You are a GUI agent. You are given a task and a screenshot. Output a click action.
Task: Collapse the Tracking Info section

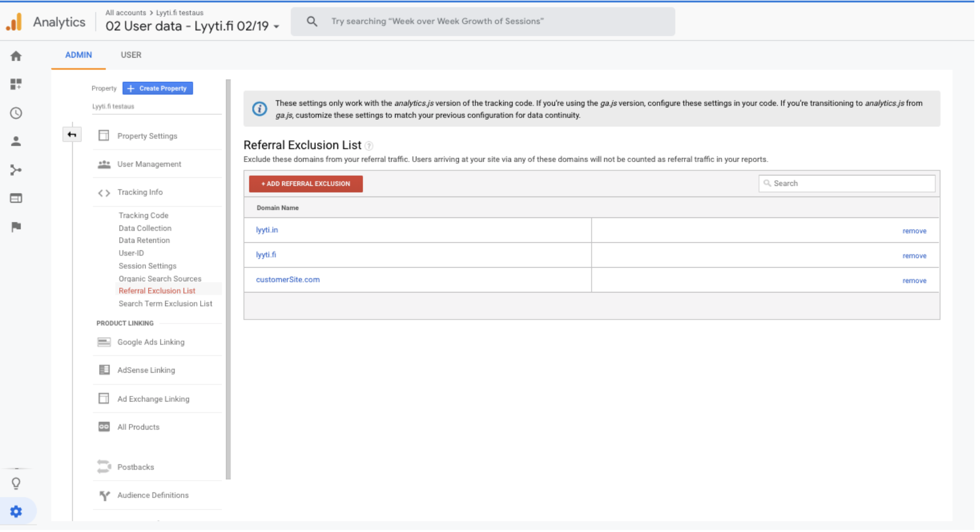140,193
